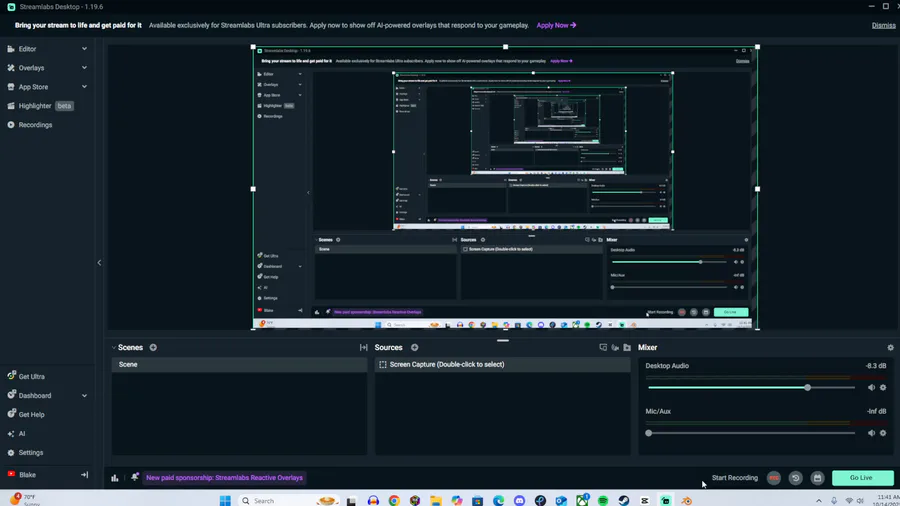
Task: Open Get Help in the sidebar
Action: [26, 414]
